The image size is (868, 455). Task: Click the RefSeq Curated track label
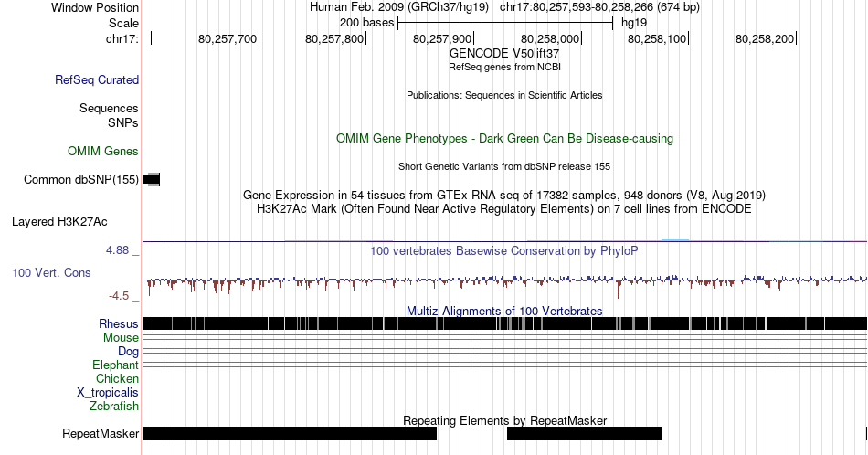click(x=97, y=79)
